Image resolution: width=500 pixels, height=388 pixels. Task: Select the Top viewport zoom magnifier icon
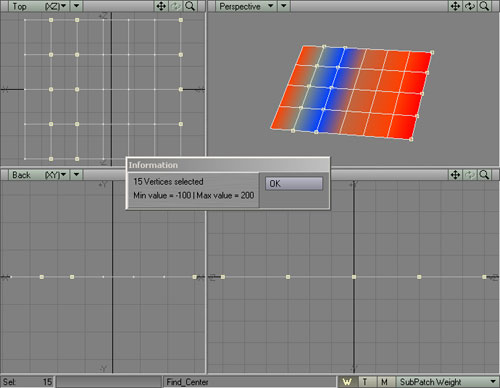(190, 6)
